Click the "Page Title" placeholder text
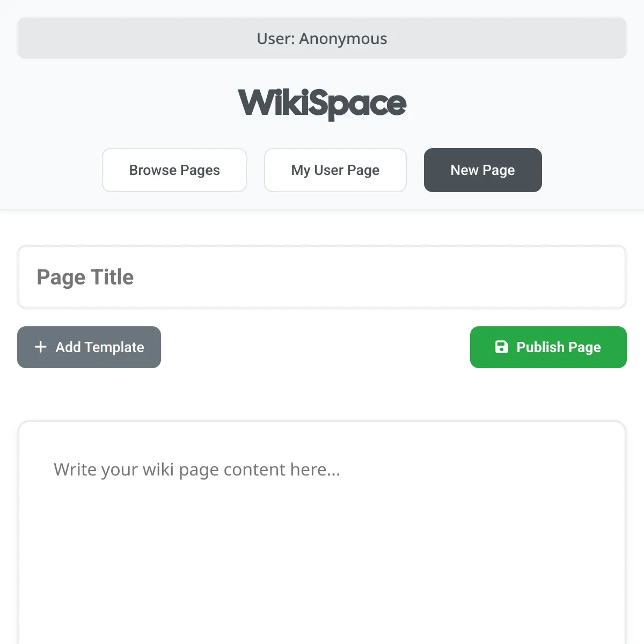The height and width of the screenshot is (644, 644). click(85, 277)
